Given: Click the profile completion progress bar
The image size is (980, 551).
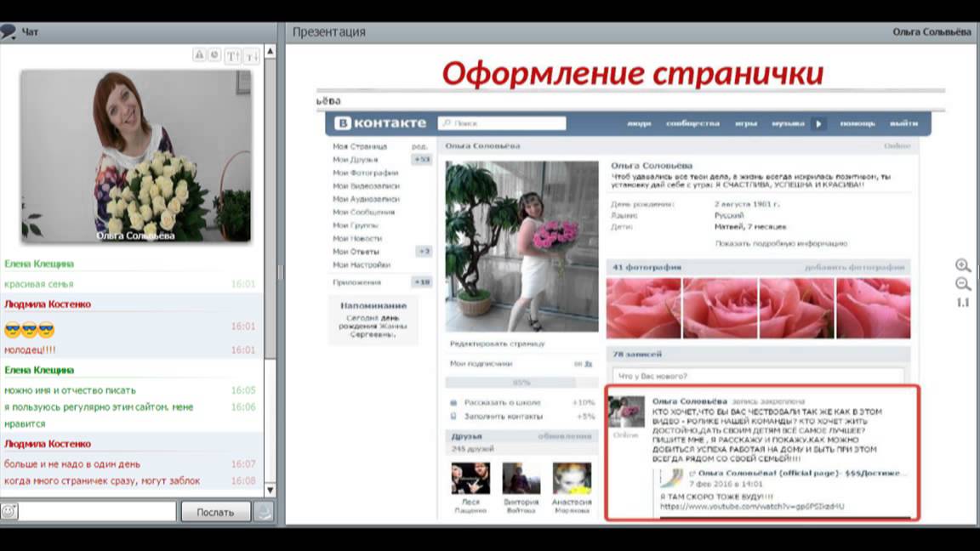Looking at the screenshot, I should point(521,383).
